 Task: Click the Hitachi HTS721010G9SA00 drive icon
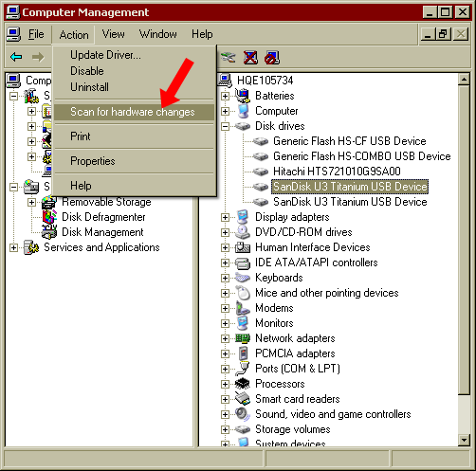tap(261, 172)
